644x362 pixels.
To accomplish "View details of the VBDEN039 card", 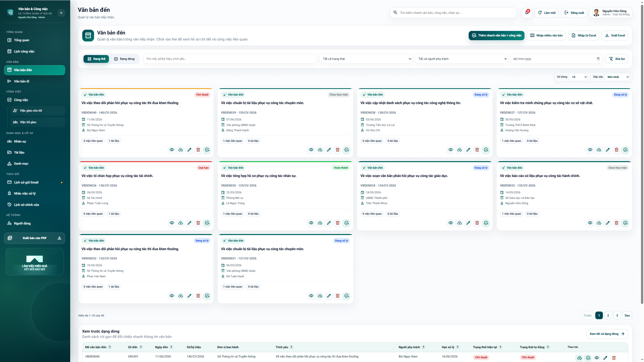I will pos(311,150).
